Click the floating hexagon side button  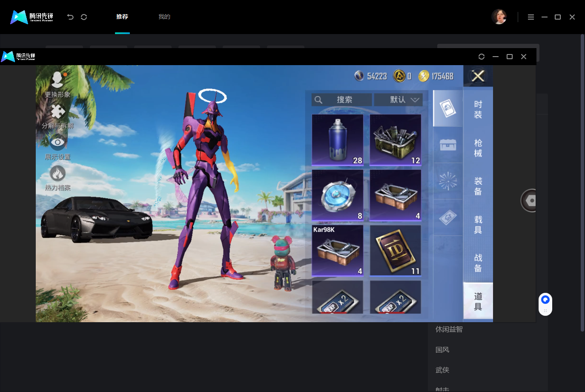click(x=528, y=200)
